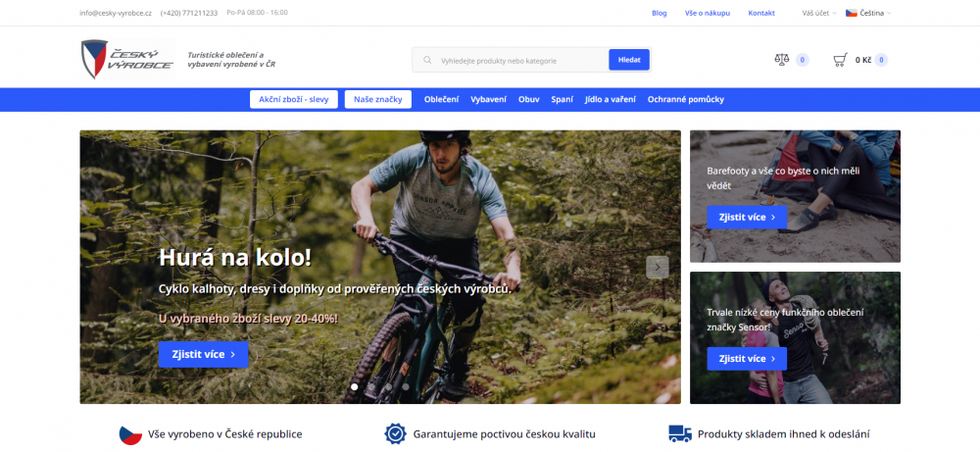Click text Garantujeme poctivou českou kvalitu
This screenshot has height=452, width=980.
click(x=505, y=434)
